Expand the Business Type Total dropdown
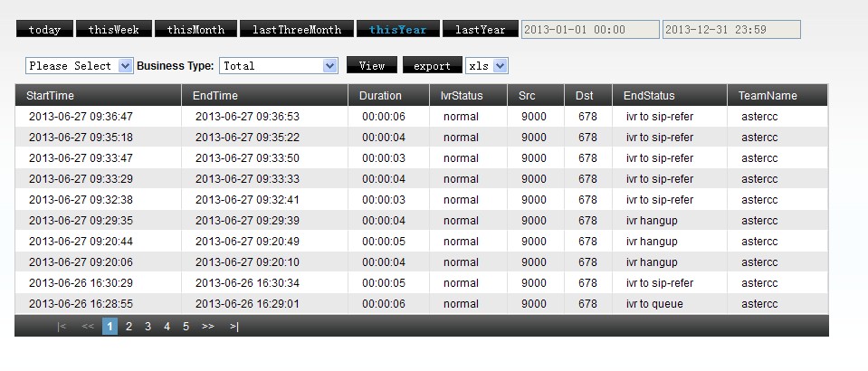The image size is (868, 371). [279, 66]
